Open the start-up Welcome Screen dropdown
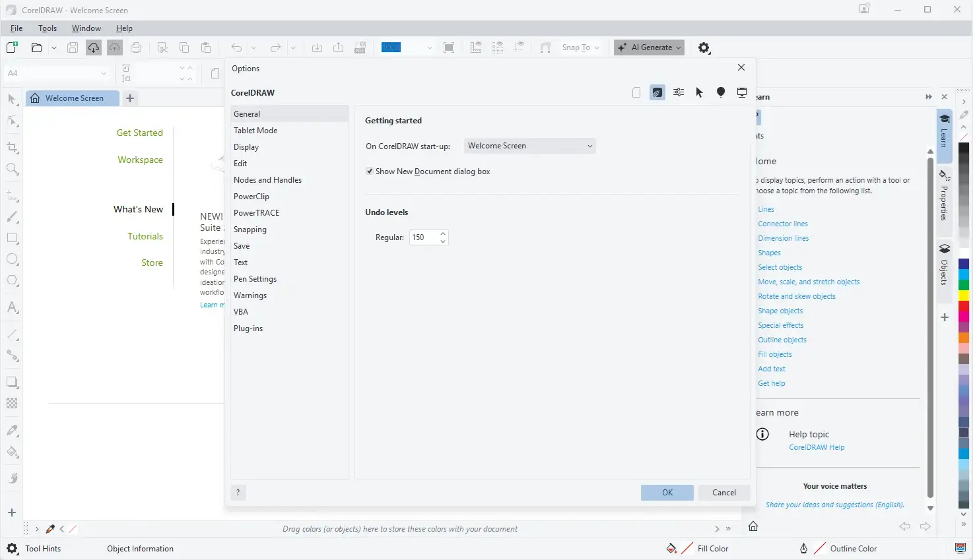The image size is (973, 560). pos(530,146)
